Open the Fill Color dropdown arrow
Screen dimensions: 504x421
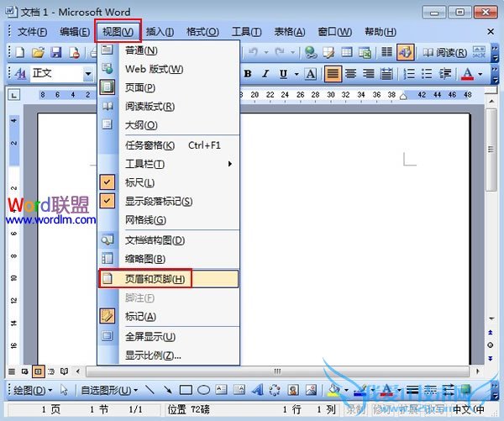point(346,390)
